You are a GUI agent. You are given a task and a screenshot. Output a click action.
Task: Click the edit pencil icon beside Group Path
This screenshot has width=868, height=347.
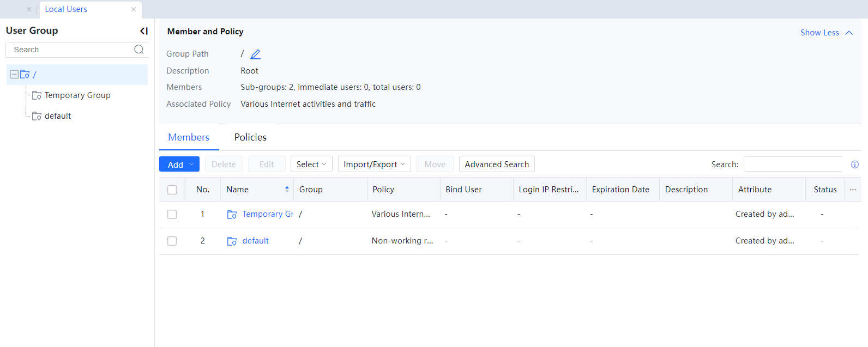click(x=255, y=54)
